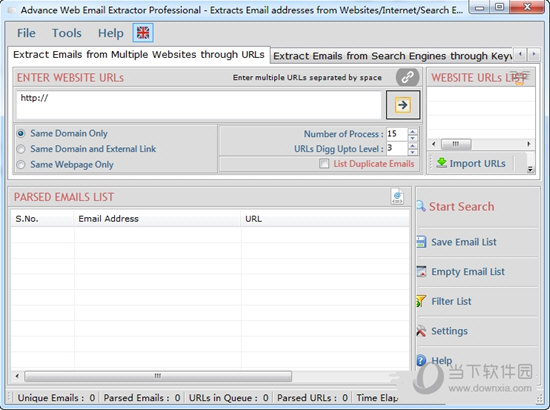Maximize the application window

[499, 7]
